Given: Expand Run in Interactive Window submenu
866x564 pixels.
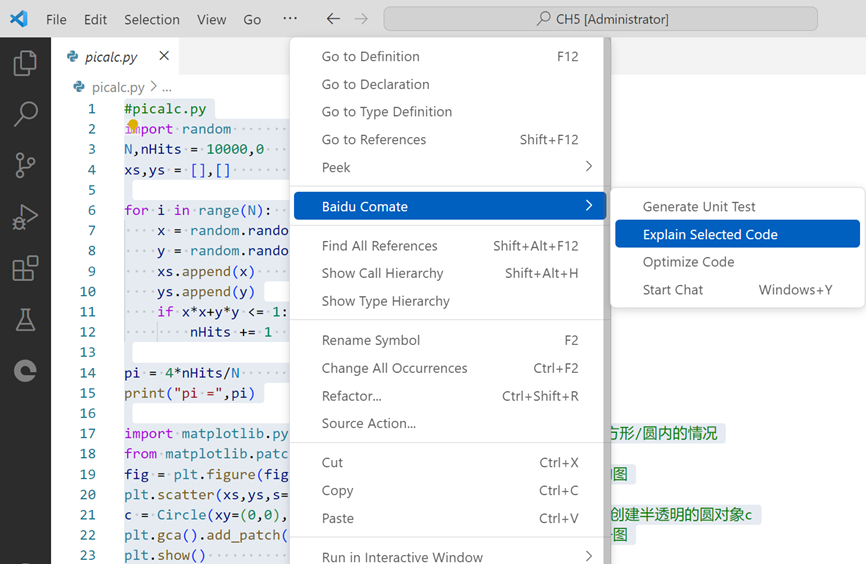Looking at the screenshot, I should [x=589, y=556].
